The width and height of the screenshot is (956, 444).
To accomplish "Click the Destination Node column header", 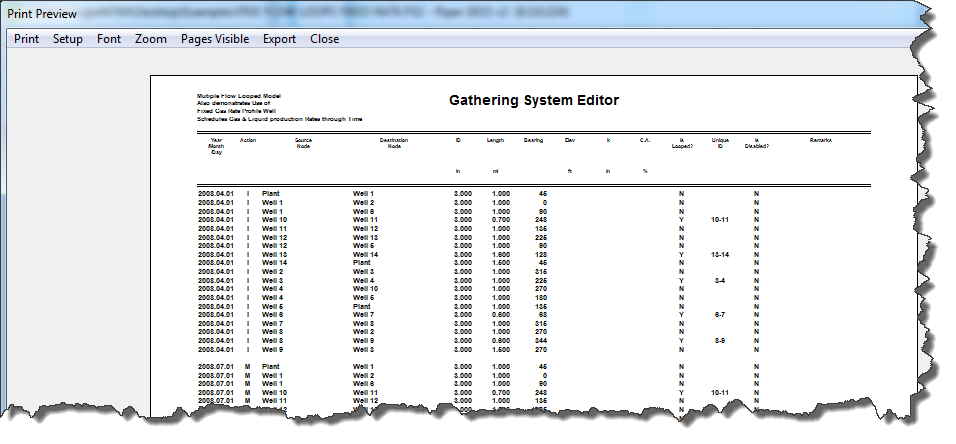I will (394, 143).
